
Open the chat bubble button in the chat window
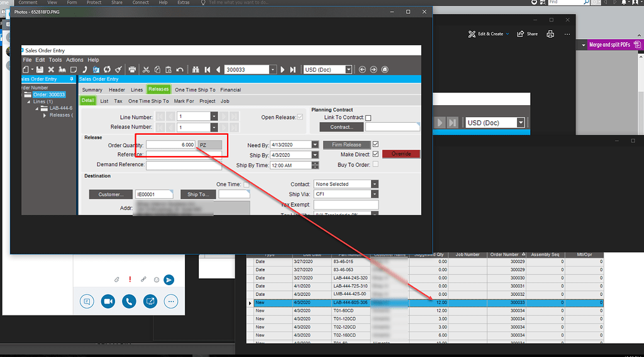[87, 302]
